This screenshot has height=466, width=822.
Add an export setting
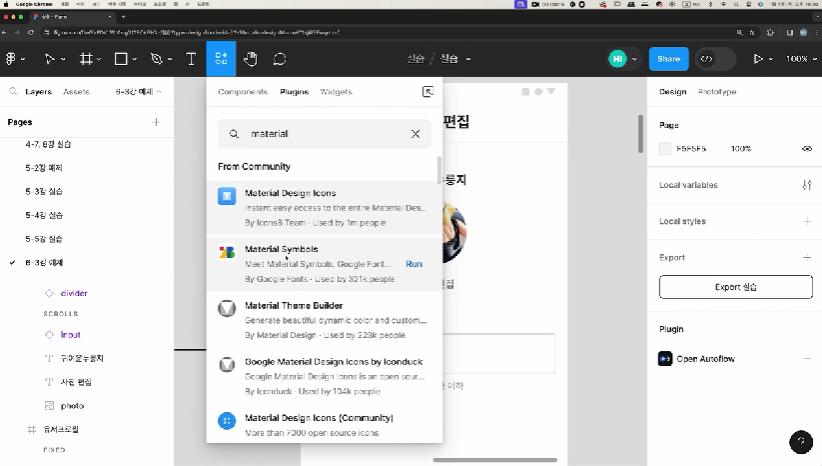(807, 257)
